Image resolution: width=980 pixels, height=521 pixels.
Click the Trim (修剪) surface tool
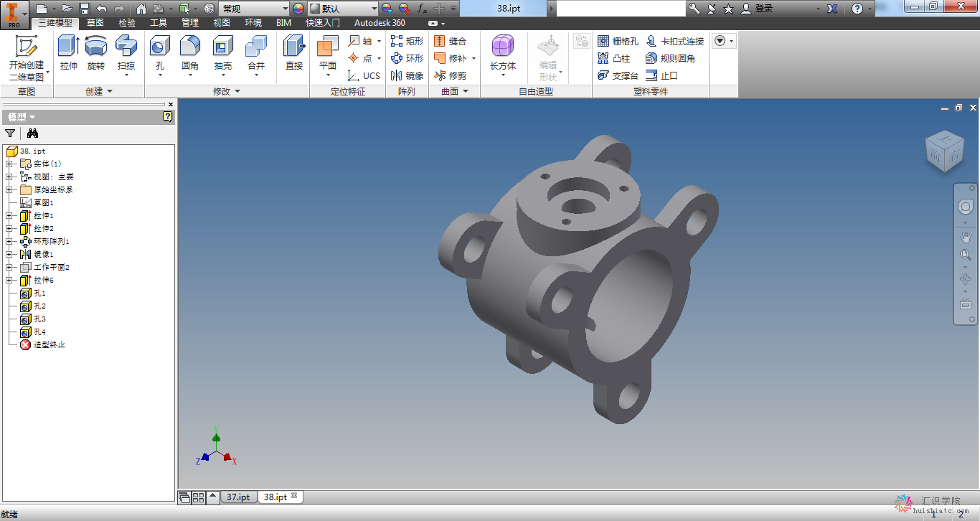click(x=450, y=75)
